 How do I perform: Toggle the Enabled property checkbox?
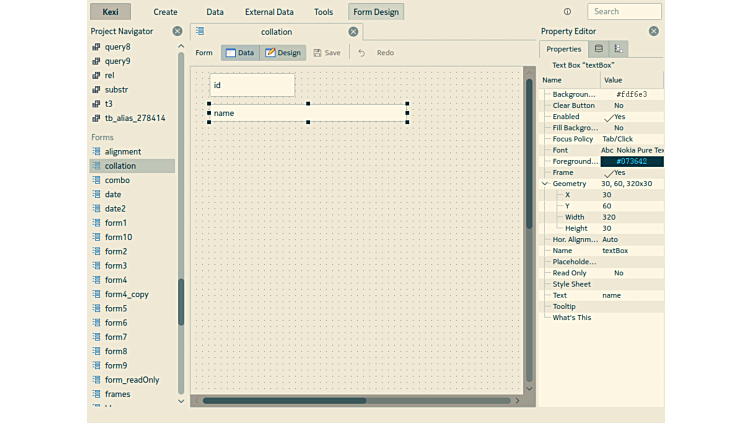click(x=609, y=117)
